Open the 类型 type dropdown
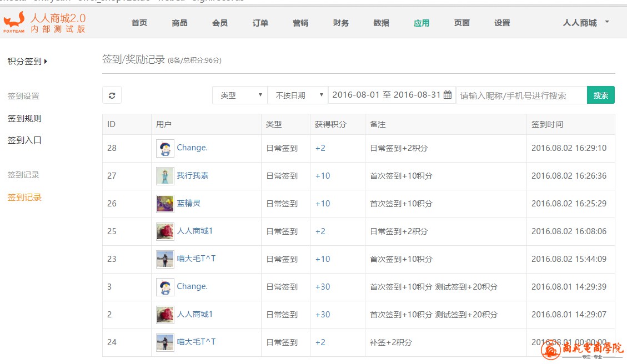This screenshot has height=364, width=627. pos(240,95)
